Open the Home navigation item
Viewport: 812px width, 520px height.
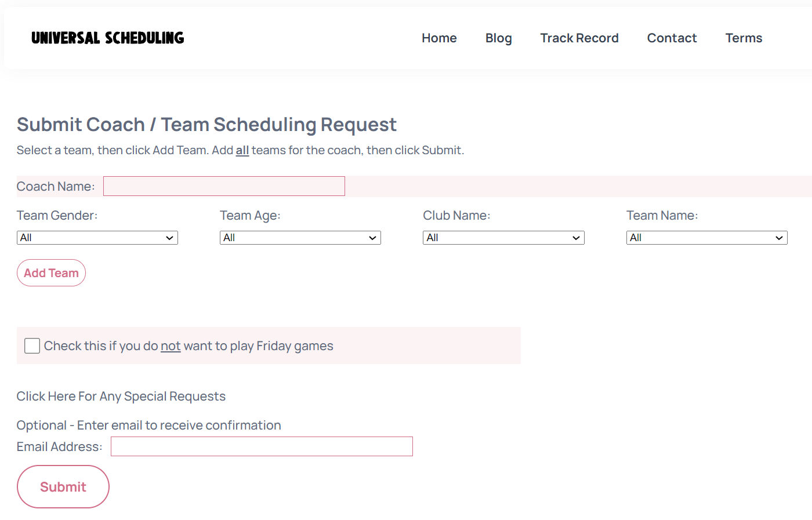[439, 38]
